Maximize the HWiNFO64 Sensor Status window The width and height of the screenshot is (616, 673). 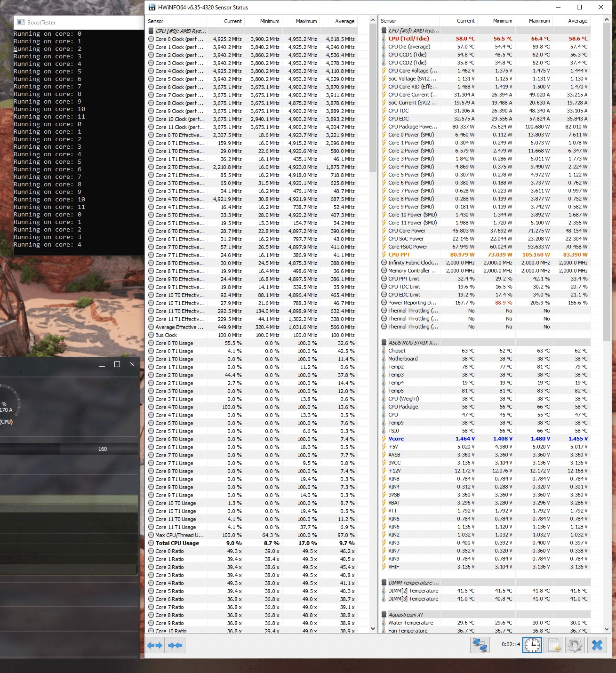579,7
